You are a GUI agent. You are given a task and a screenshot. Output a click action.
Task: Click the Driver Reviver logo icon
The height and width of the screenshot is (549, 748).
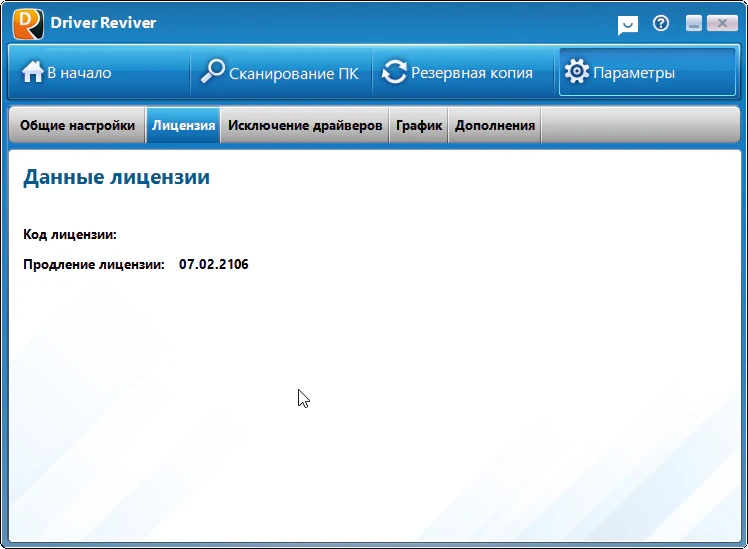coord(28,24)
